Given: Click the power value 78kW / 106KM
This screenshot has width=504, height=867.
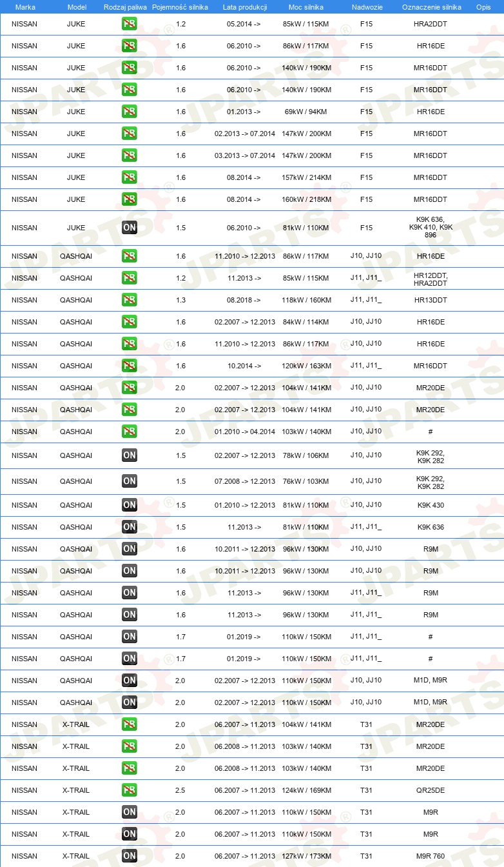Looking at the screenshot, I should [x=305, y=455].
